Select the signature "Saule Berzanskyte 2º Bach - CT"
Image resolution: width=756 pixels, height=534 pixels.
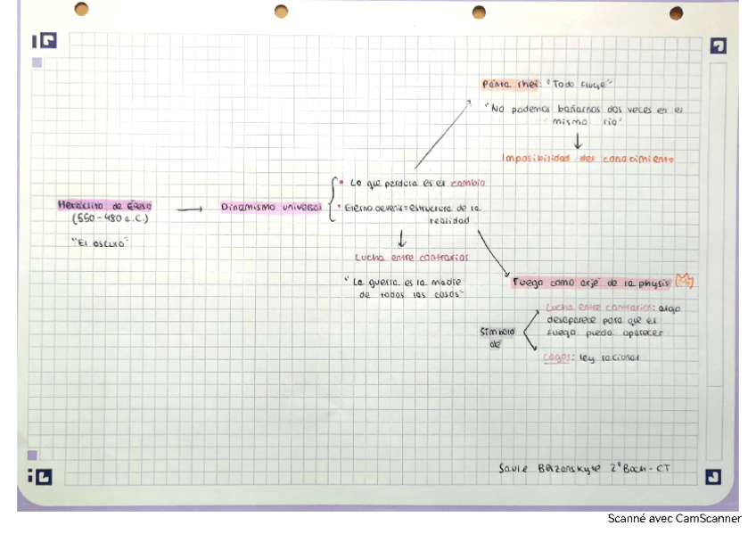click(584, 468)
